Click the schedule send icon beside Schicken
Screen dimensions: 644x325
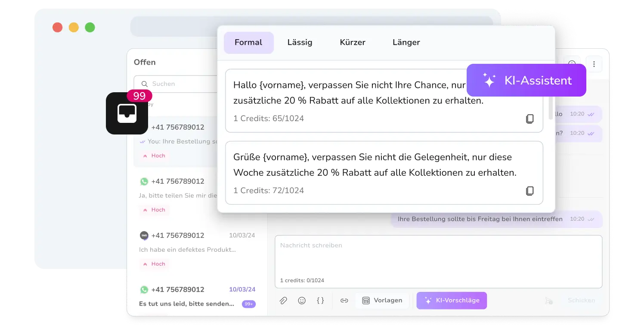pyautogui.click(x=548, y=300)
